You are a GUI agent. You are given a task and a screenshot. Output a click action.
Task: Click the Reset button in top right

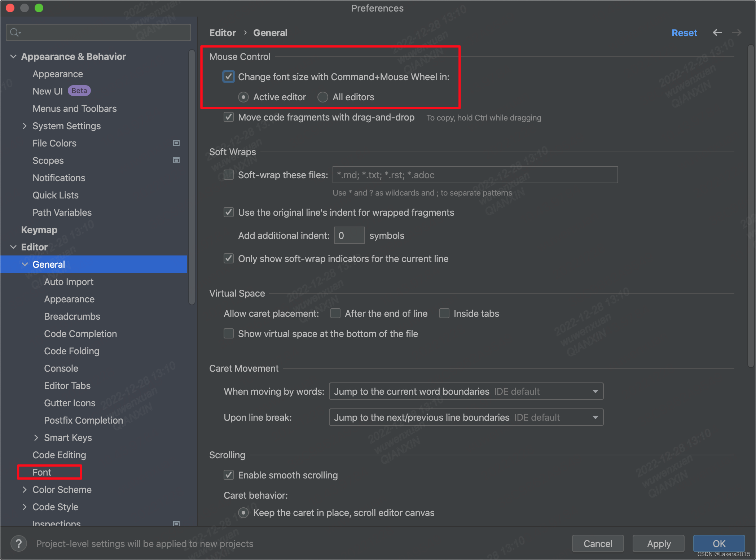[x=684, y=32]
